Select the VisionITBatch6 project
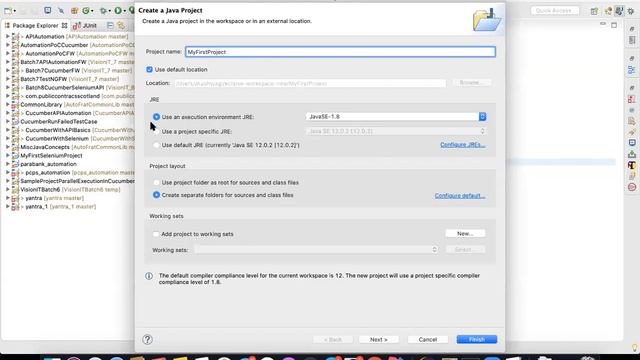640x360 pixels. click(40, 190)
